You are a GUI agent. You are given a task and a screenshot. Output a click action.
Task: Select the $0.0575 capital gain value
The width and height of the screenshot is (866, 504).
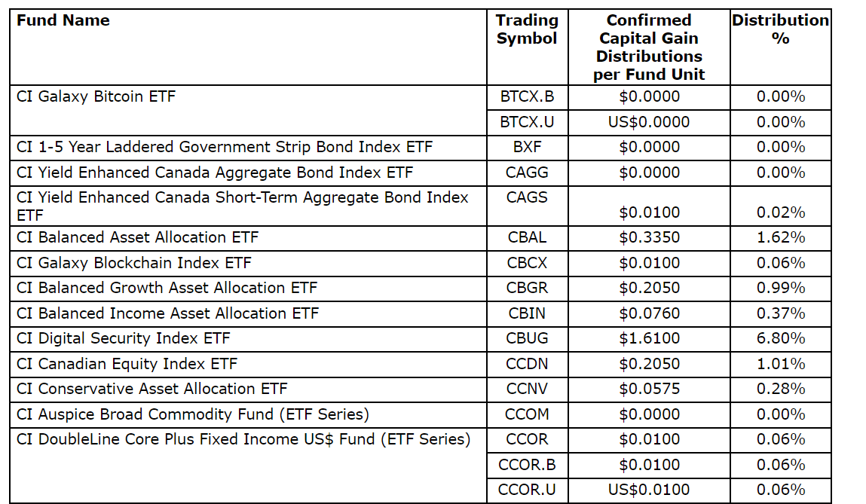tap(649, 389)
